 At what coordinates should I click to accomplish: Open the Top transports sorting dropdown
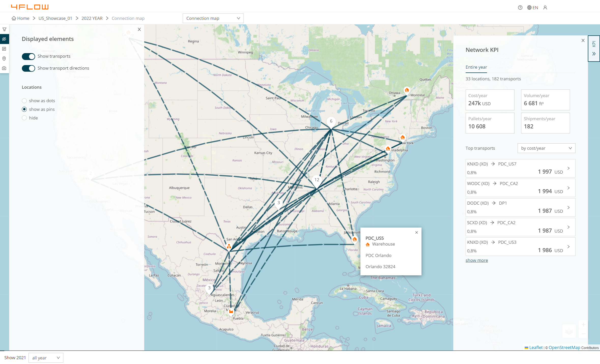546,148
